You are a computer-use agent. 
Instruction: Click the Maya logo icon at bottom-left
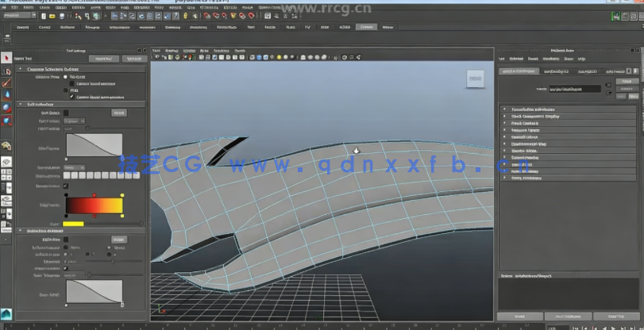click(x=6, y=314)
